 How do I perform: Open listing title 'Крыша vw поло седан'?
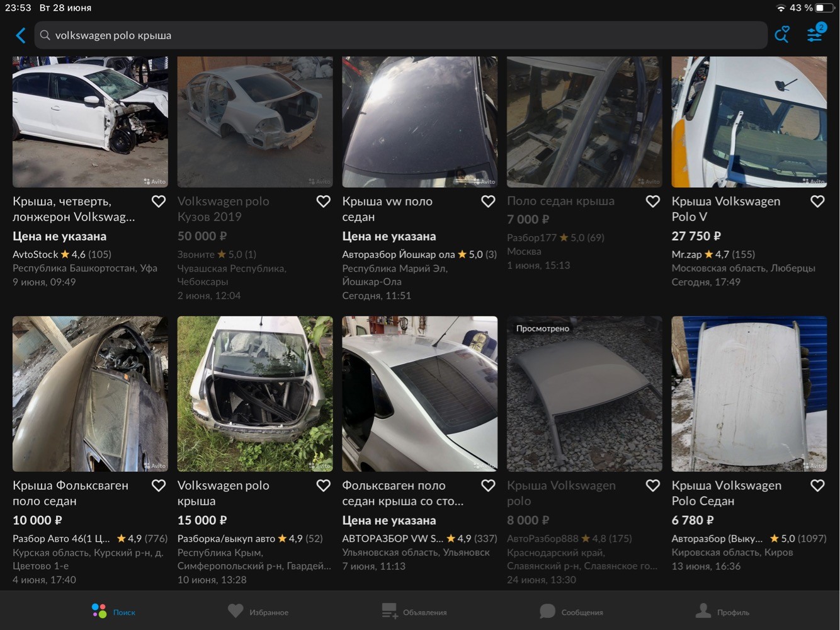point(387,209)
